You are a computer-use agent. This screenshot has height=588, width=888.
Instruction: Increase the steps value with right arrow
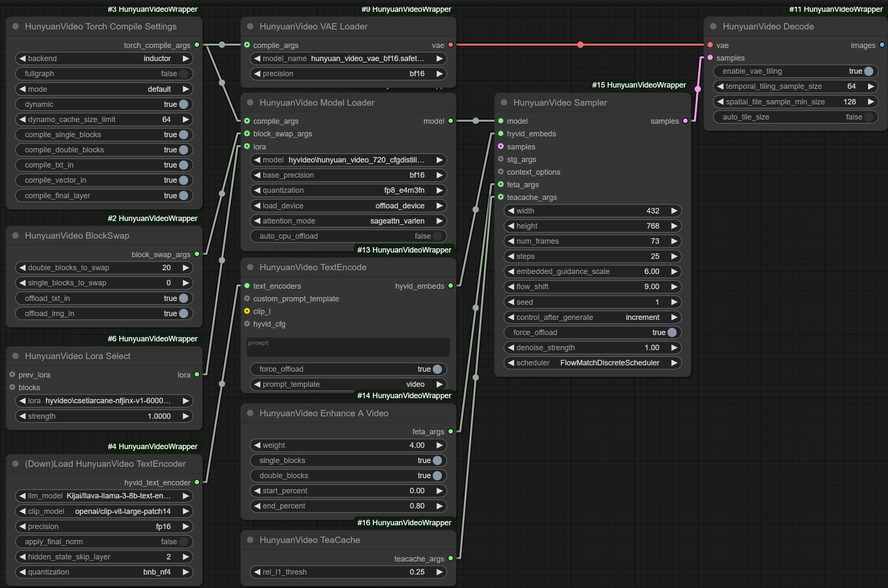click(674, 256)
